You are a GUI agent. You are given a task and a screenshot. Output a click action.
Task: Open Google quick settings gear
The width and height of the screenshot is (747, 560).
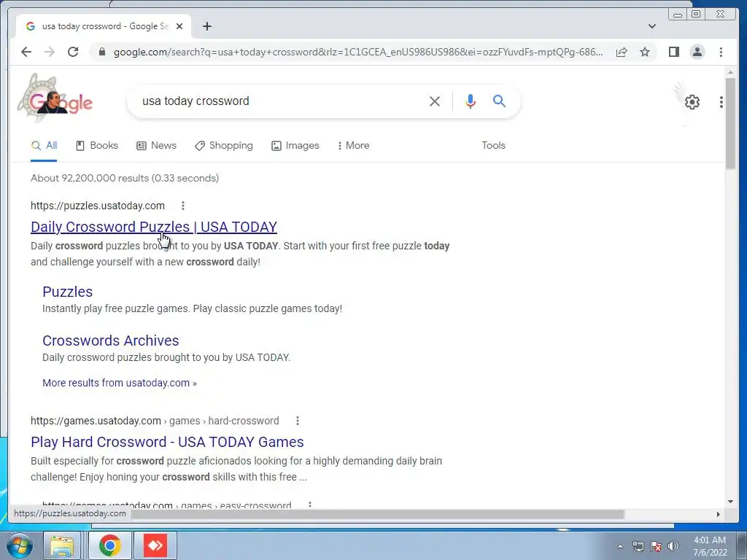(x=692, y=102)
